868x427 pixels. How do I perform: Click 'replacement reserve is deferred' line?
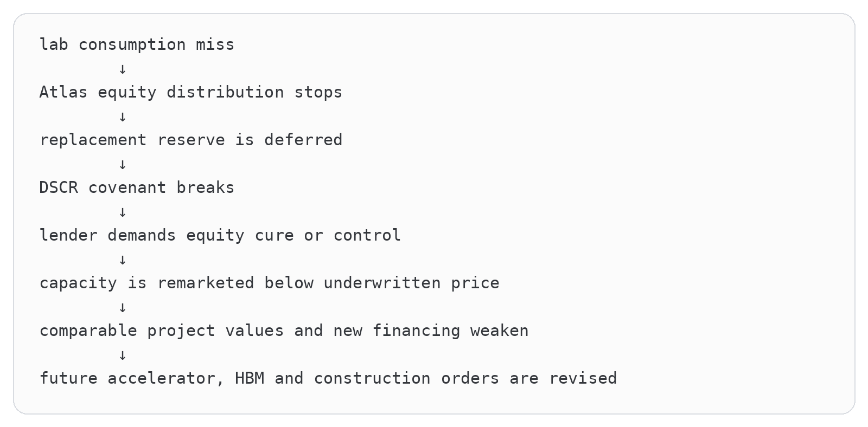pyautogui.click(x=191, y=140)
